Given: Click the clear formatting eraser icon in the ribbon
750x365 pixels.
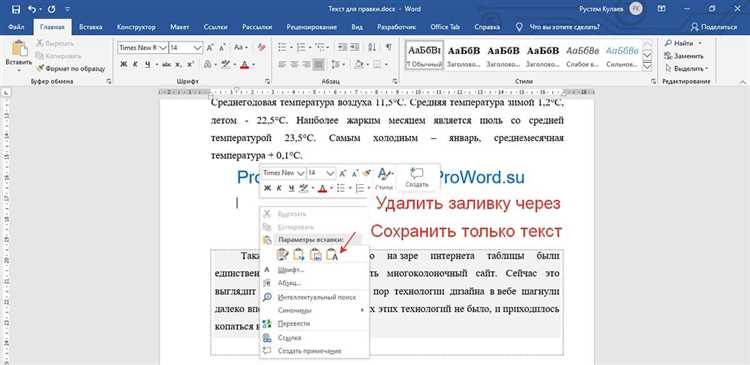Looking at the screenshot, I should pos(261,48).
